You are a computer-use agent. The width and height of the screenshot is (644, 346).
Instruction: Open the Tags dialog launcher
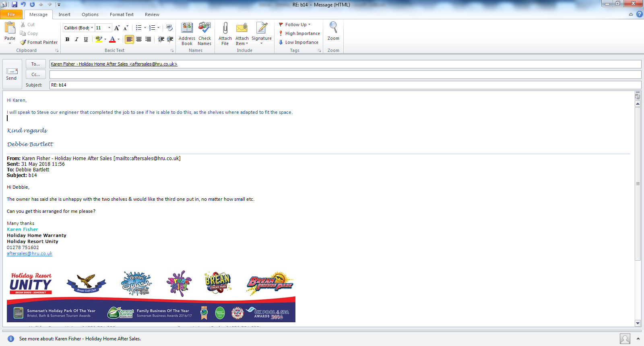click(x=319, y=51)
